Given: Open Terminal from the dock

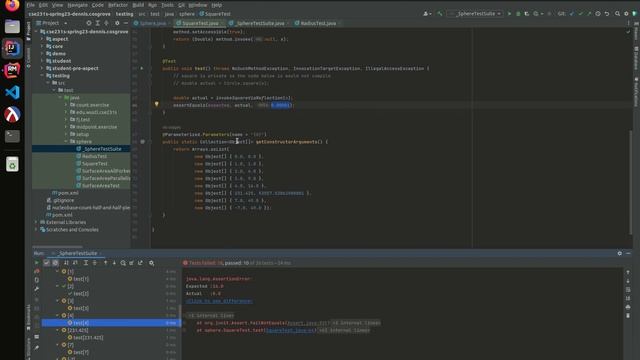Looking at the screenshot, I should [12, 136].
